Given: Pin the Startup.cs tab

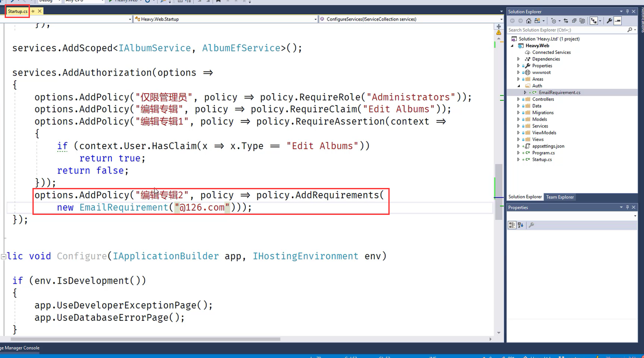Looking at the screenshot, I should 33,11.
